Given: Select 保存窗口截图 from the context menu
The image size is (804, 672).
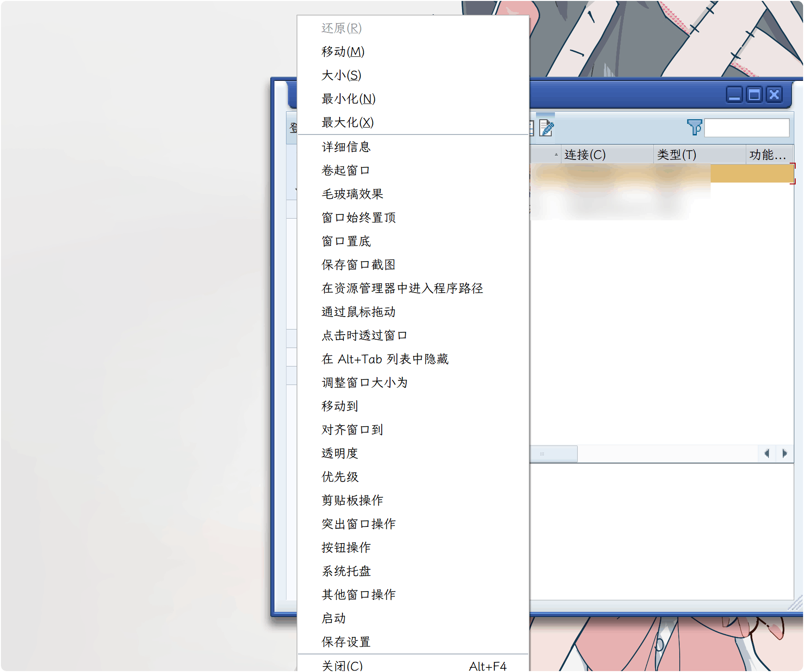Looking at the screenshot, I should [359, 265].
